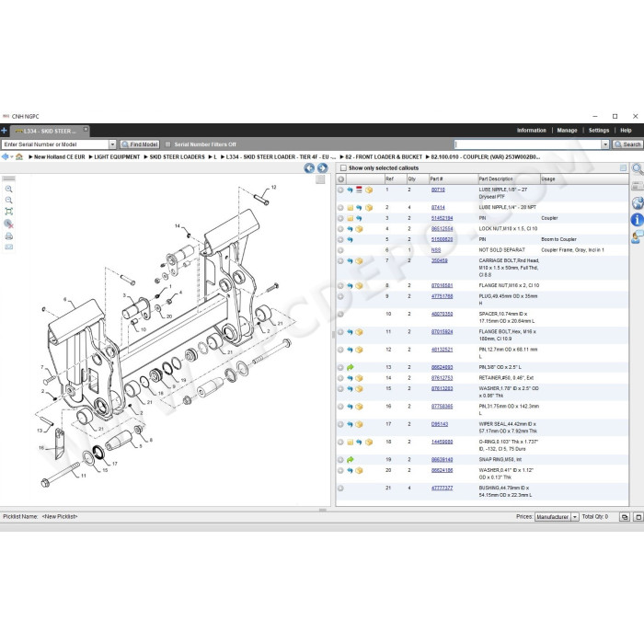This screenshot has height=644, width=644.
Task: Close the L334 - SKID STEER tab
Action: pos(86,130)
